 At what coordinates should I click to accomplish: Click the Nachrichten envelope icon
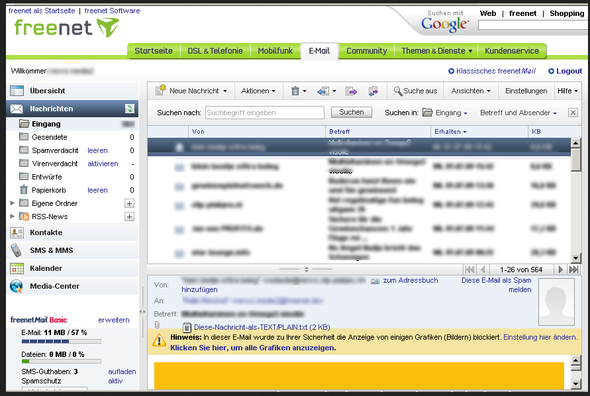pyautogui.click(x=17, y=109)
